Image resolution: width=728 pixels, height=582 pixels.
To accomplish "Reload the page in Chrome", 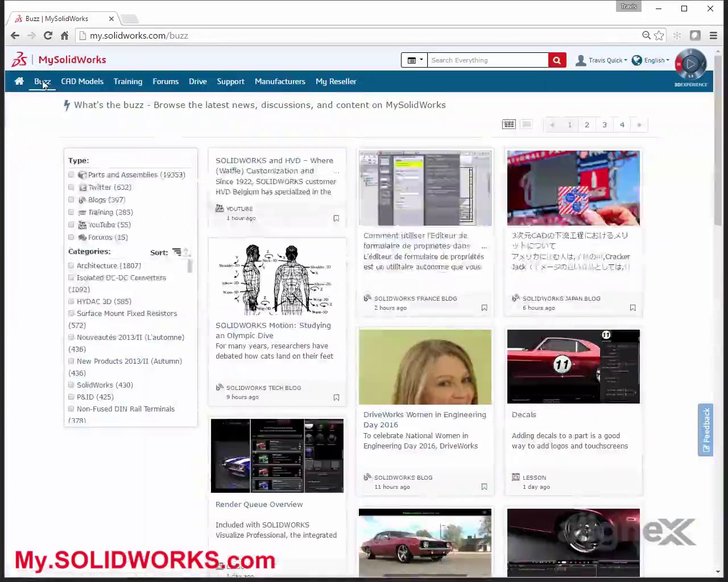I will click(x=48, y=35).
